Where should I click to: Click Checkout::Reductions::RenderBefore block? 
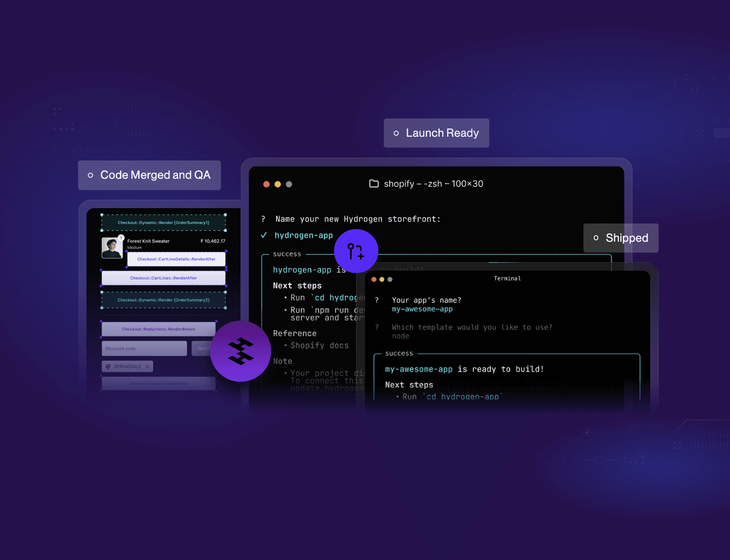(x=159, y=329)
